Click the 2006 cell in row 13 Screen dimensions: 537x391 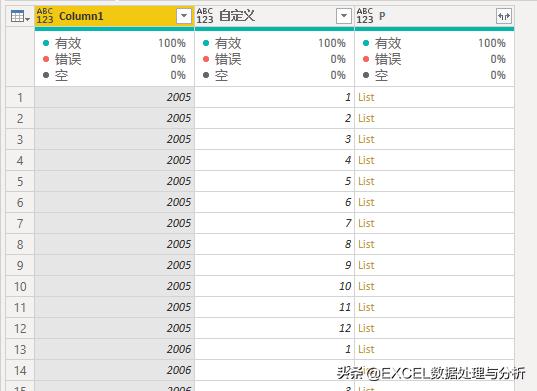tap(114, 349)
